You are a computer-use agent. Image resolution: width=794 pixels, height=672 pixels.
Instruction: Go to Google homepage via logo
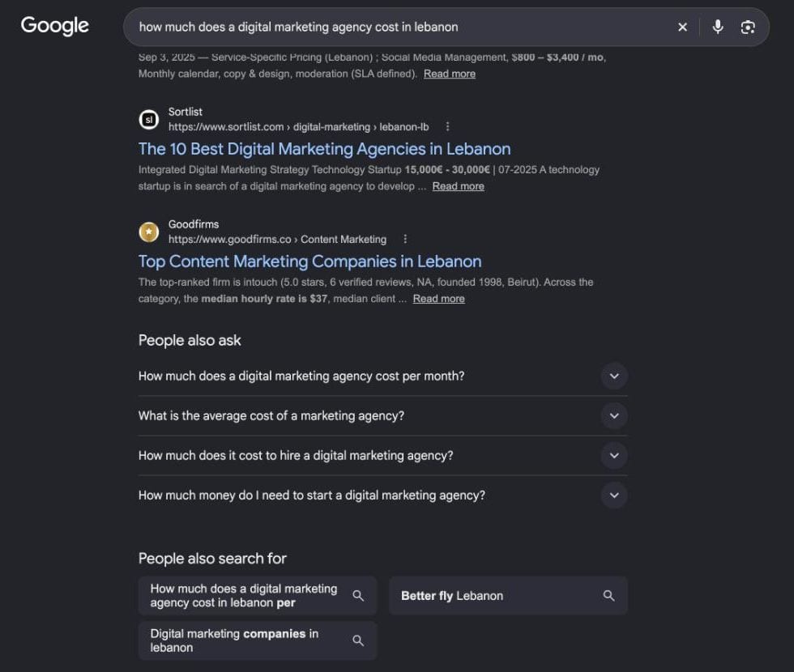click(x=55, y=26)
